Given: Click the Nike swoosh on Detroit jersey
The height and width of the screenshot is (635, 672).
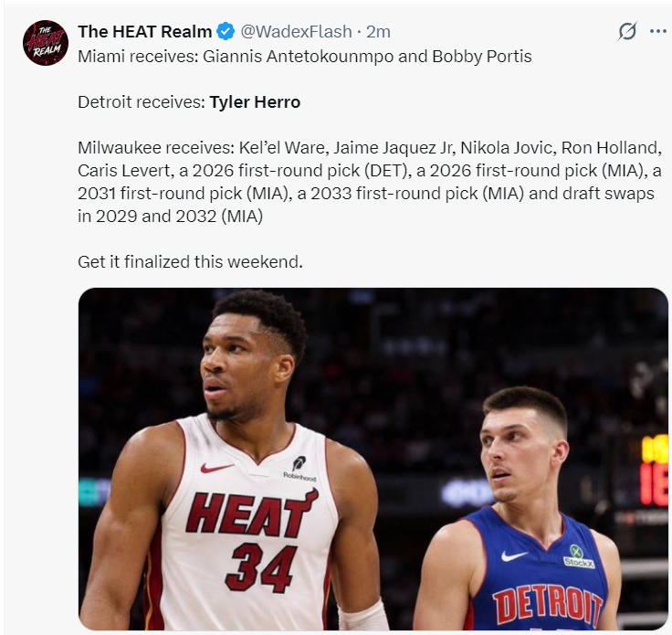Looking at the screenshot, I should click(x=514, y=556).
